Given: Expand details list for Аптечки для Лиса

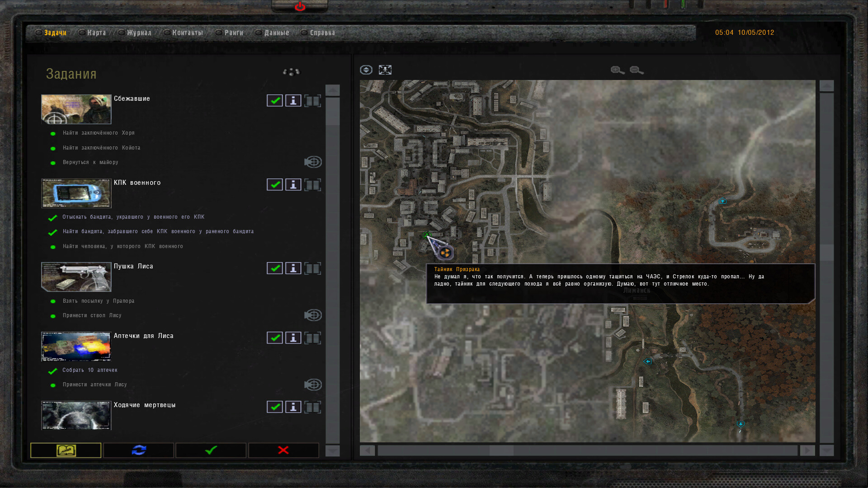Looking at the screenshot, I should point(312,338).
